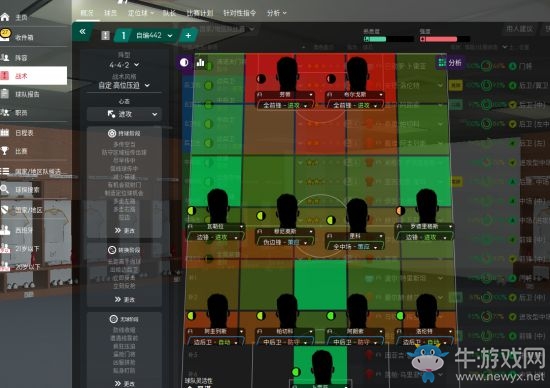Screen dimensions: 550x388
Task: Open the 20岁以下 squad icon
Action: tap(5, 267)
